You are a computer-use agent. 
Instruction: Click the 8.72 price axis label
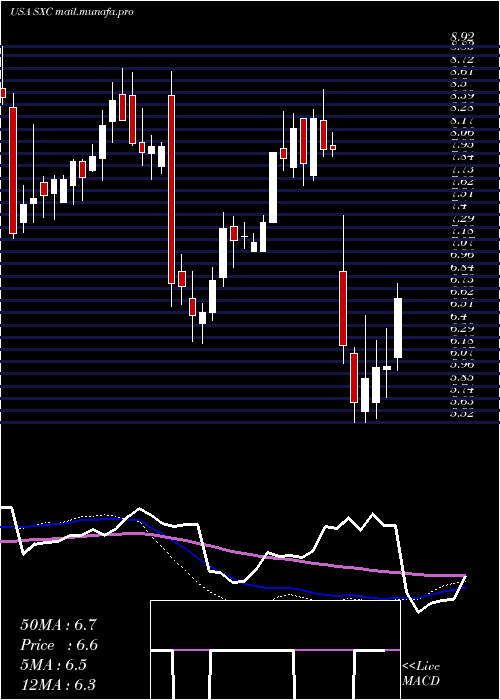[462, 59]
